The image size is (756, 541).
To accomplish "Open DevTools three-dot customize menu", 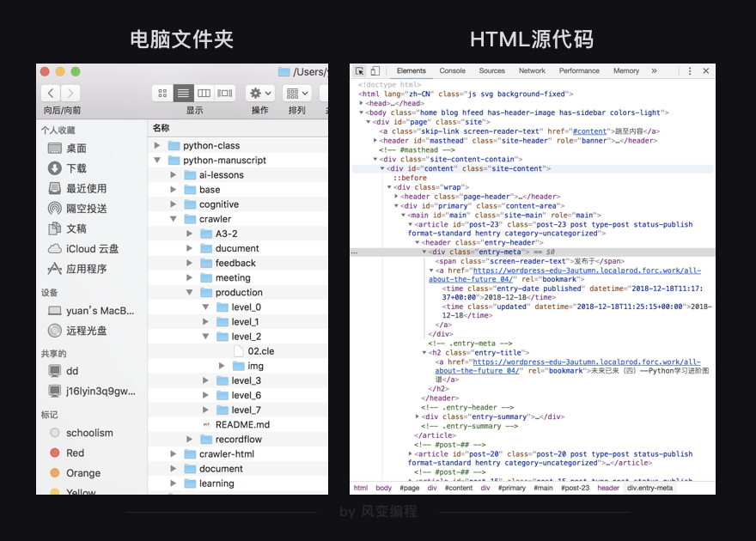I will [690, 70].
